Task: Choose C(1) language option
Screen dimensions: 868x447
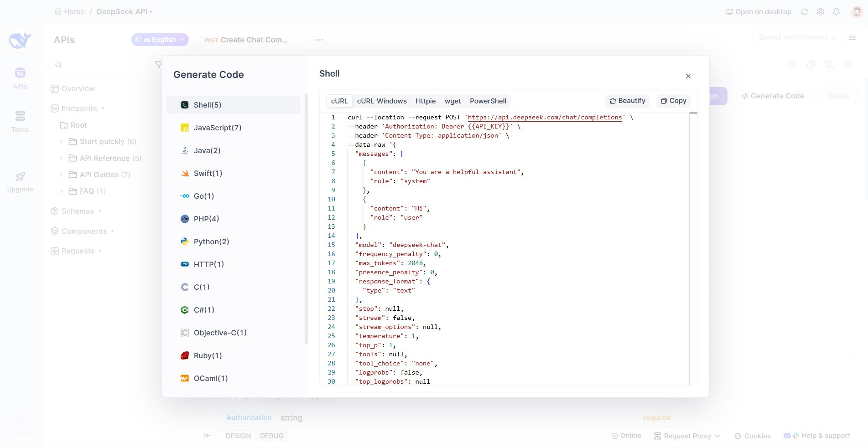Action: 233,287
